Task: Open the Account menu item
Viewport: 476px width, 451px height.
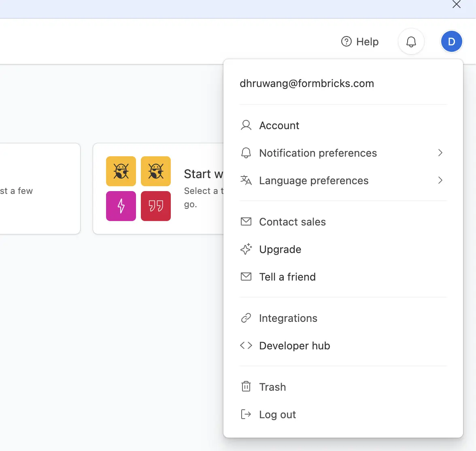Action: pos(279,126)
